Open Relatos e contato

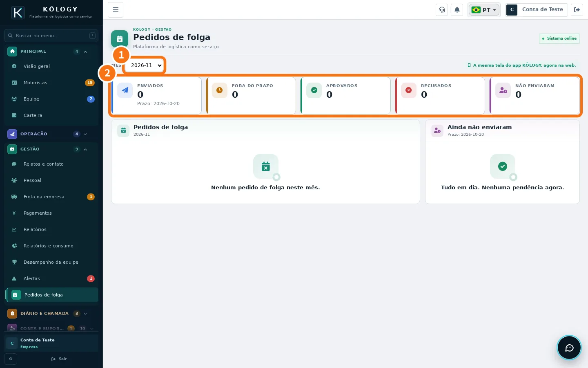pyautogui.click(x=51, y=164)
